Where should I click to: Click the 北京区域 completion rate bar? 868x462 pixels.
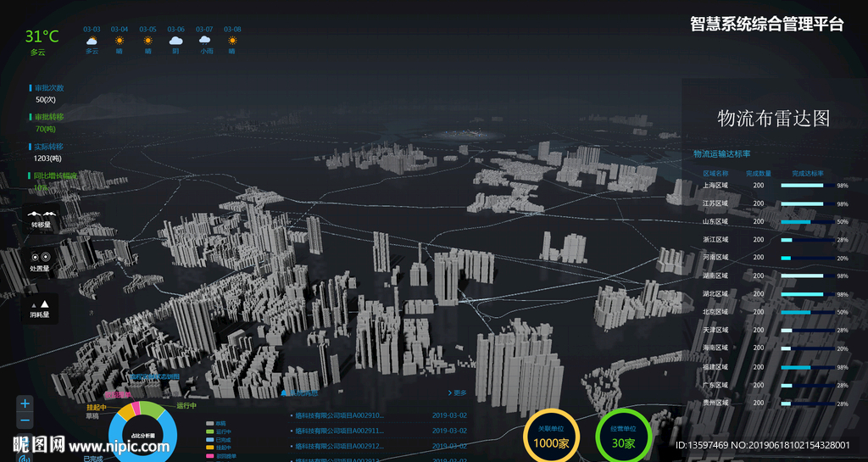pyautogui.click(x=808, y=313)
